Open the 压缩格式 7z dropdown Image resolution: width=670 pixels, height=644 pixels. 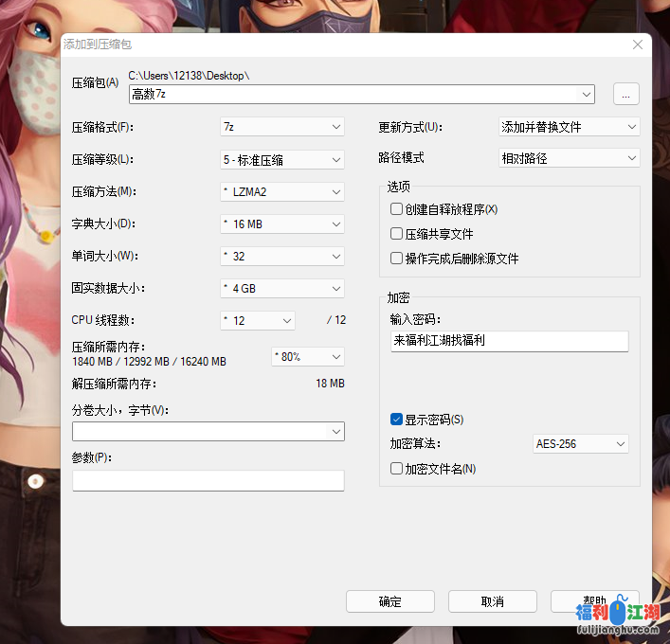[x=281, y=127]
